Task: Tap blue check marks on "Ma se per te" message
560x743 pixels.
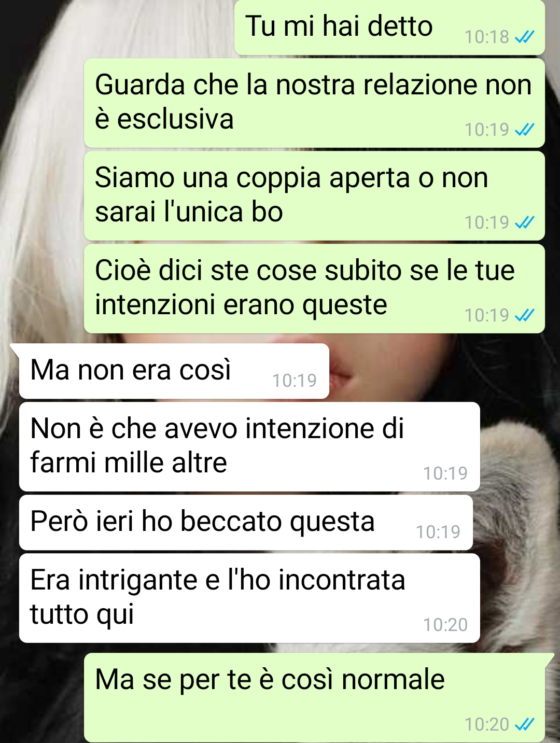Action: [524, 724]
